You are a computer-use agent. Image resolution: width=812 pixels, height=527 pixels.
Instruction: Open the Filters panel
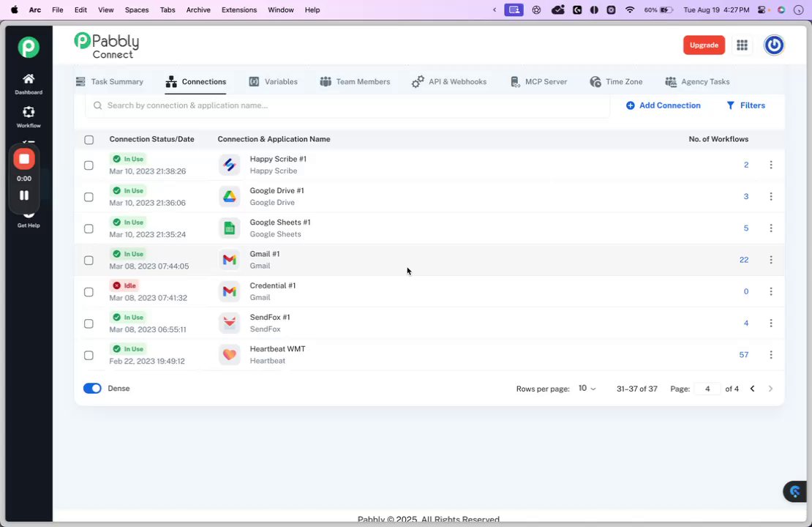tap(745, 105)
